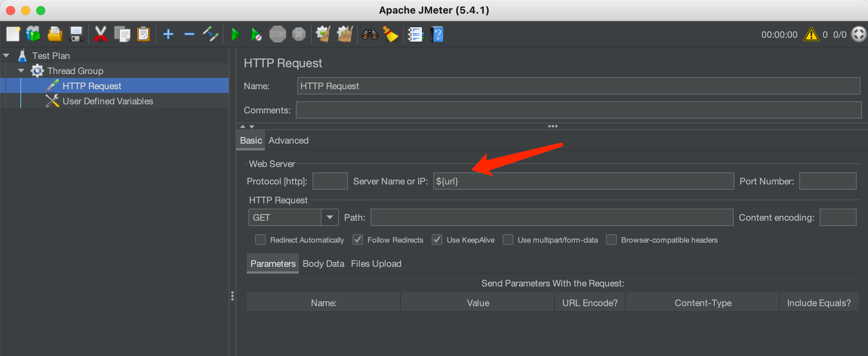This screenshot has width=868, height=356.
Task: Click the warning log errors indicator
Action: point(811,34)
